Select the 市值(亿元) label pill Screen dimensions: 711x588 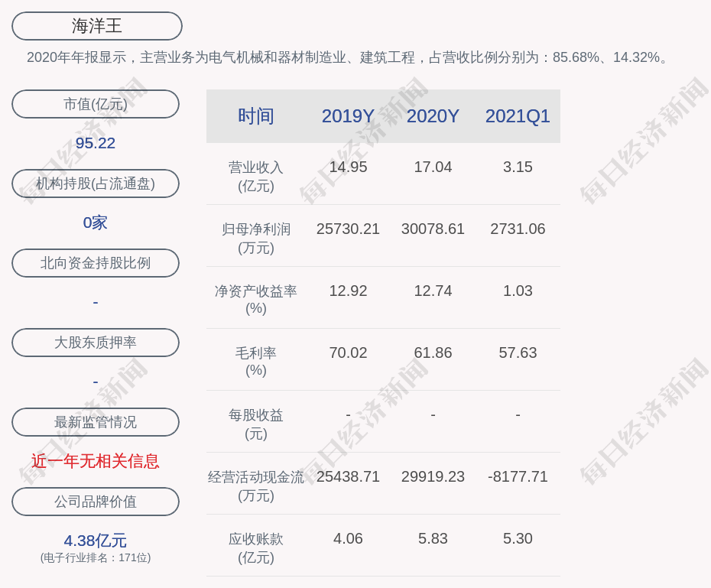click(96, 104)
